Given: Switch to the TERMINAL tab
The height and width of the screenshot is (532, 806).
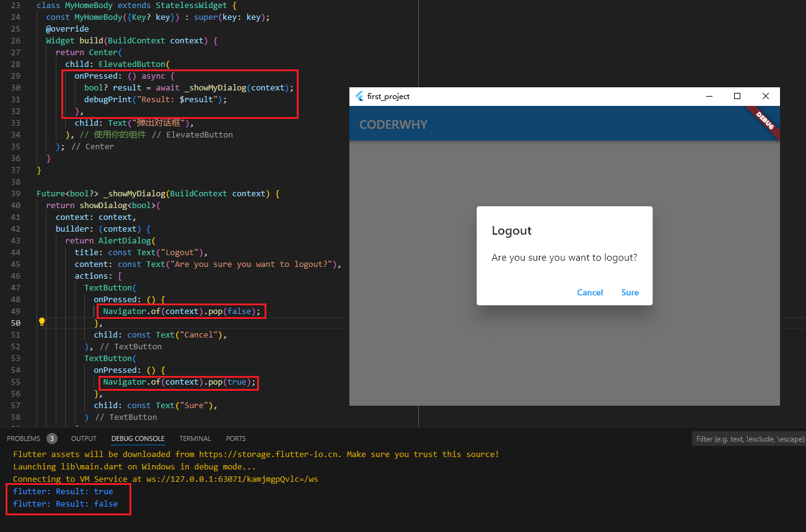Looking at the screenshot, I should click(195, 438).
